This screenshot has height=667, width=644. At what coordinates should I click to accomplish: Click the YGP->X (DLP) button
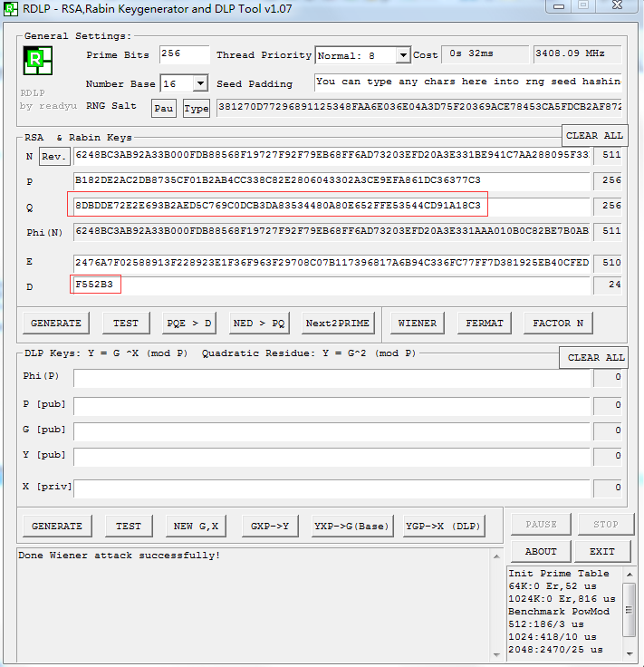pyautogui.click(x=444, y=527)
